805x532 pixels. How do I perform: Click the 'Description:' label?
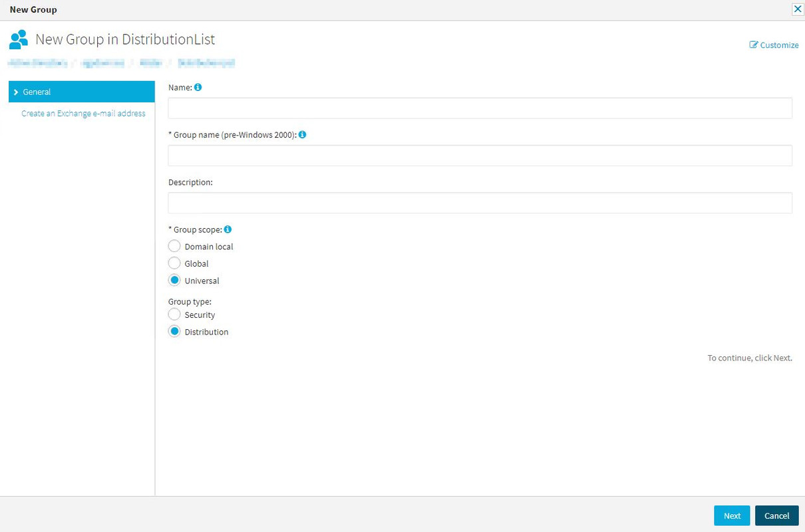point(190,182)
